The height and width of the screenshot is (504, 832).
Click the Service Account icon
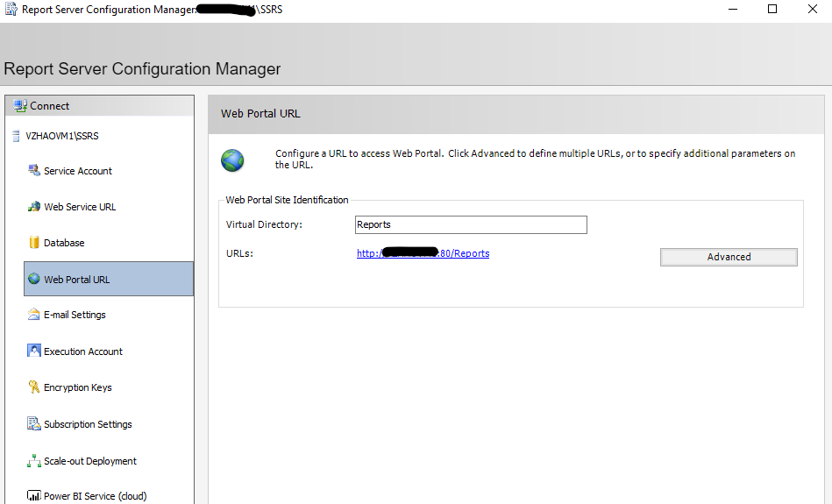34,170
